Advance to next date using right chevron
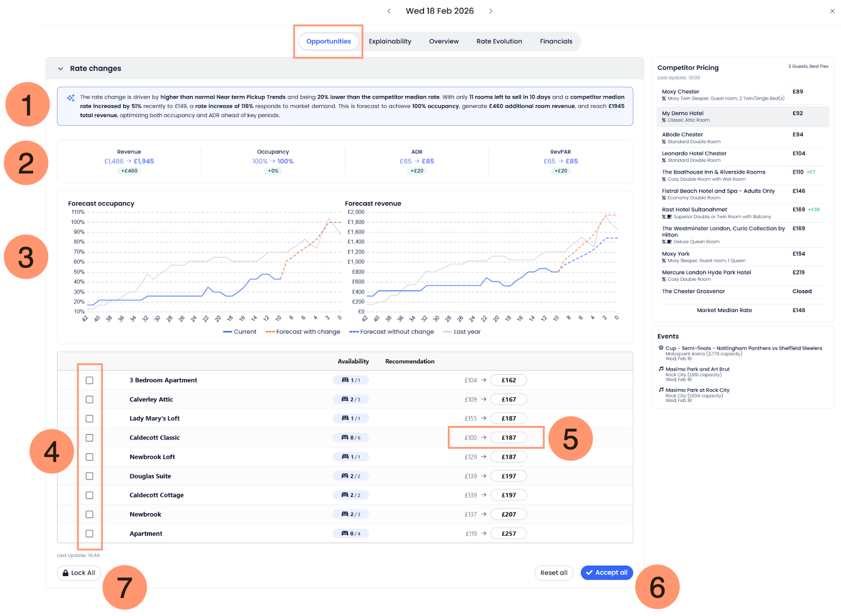Screen dimensions: 841x616 491,11
